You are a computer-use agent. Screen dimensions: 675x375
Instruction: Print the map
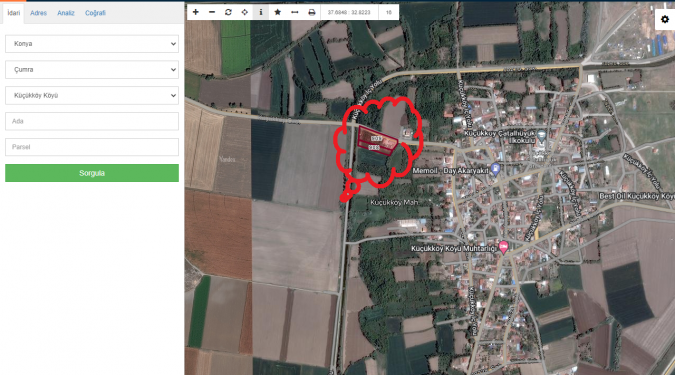pos(312,12)
